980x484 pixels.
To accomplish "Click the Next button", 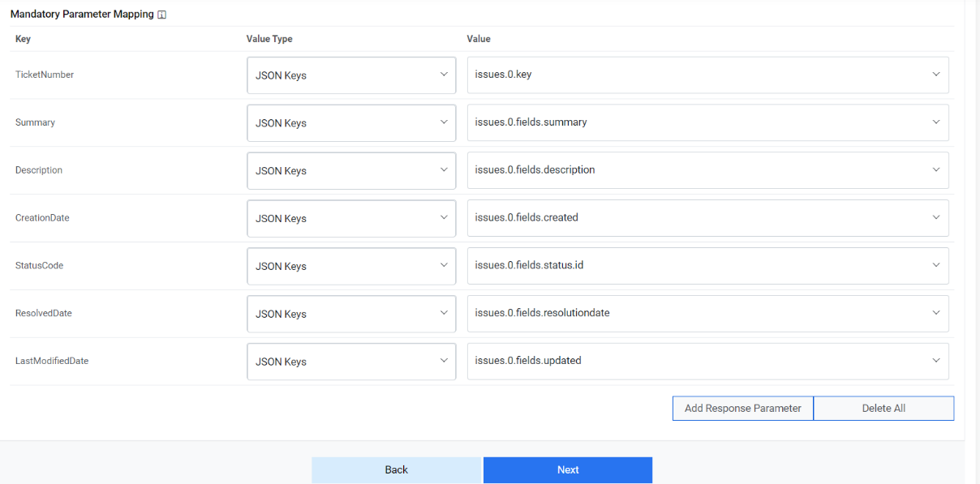I will coord(568,469).
